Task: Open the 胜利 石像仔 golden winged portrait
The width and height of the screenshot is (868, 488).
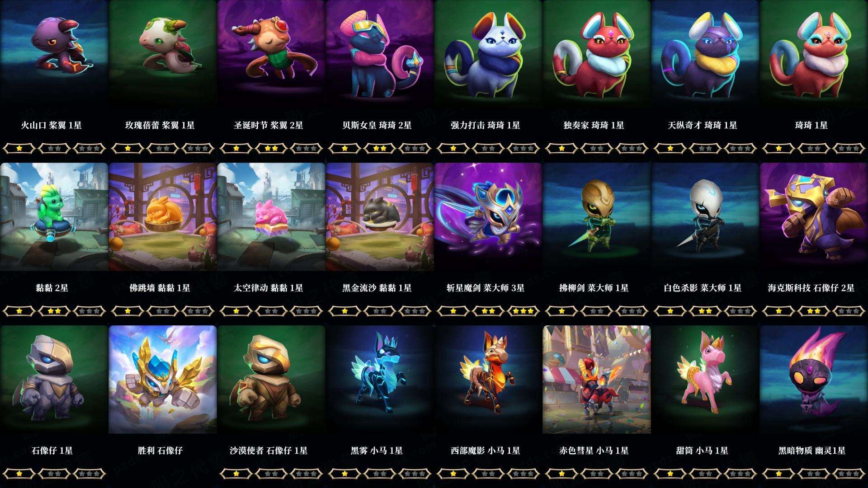Action: [163, 380]
